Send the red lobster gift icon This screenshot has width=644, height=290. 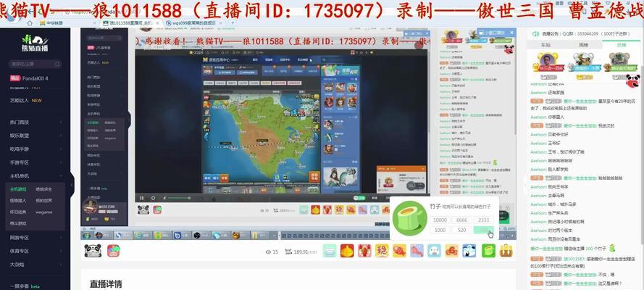click(x=364, y=251)
